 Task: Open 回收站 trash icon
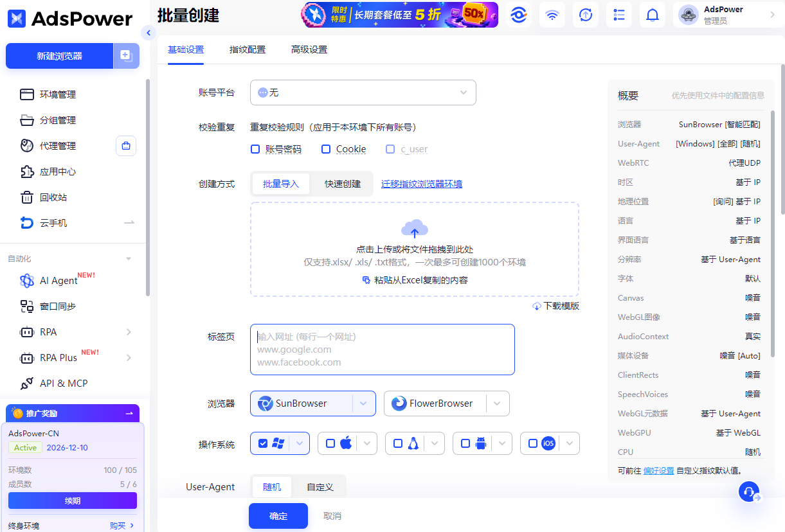[27, 197]
